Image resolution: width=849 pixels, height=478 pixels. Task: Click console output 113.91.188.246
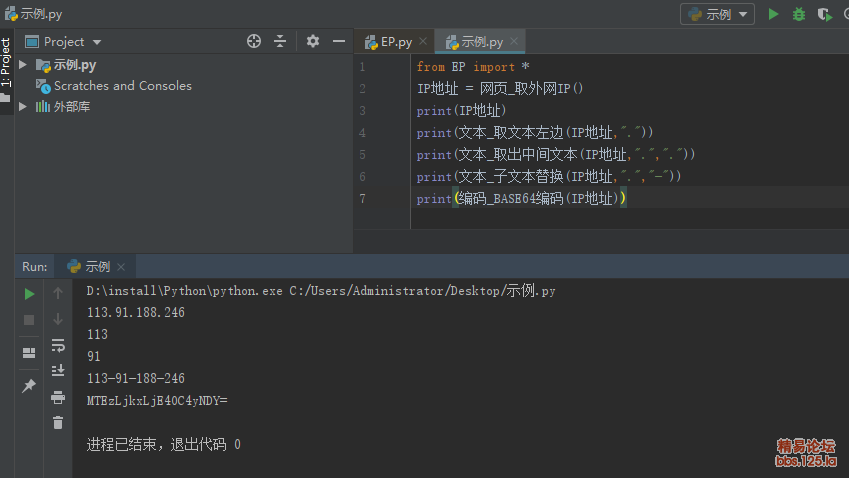pyautogui.click(x=136, y=312)
